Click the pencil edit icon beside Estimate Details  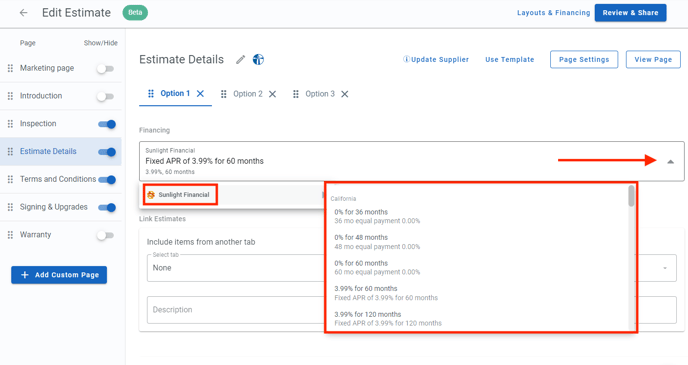pos(240,60)
